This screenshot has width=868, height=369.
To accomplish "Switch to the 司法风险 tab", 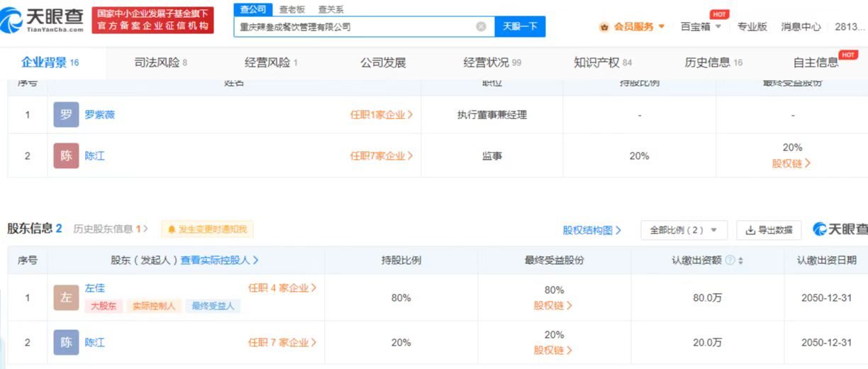I will (160, 62).
